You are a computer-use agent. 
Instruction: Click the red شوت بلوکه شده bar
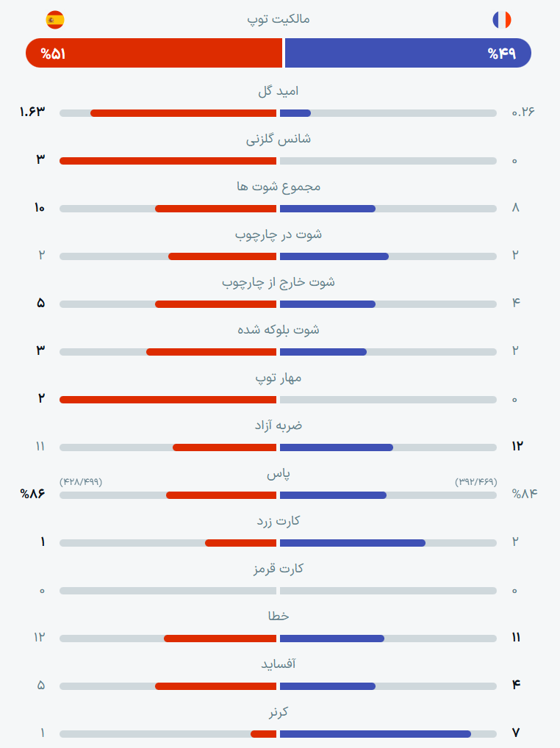point(212,351)
